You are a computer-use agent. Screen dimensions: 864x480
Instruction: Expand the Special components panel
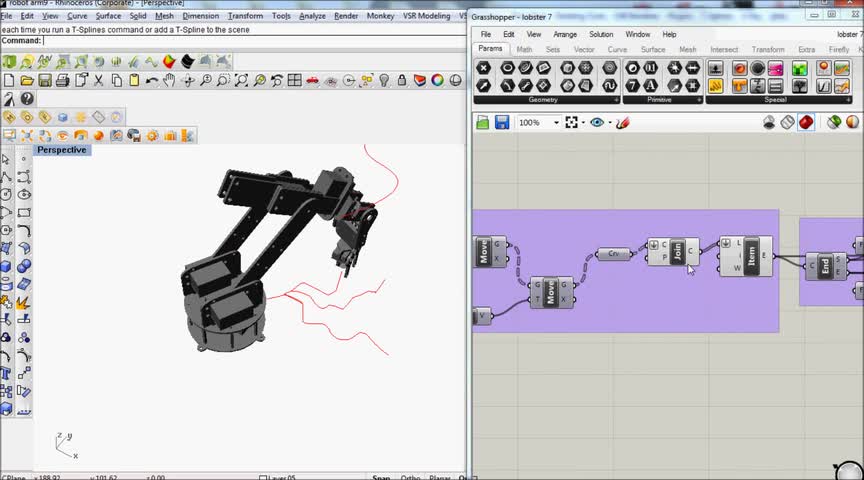pos(847,100)
